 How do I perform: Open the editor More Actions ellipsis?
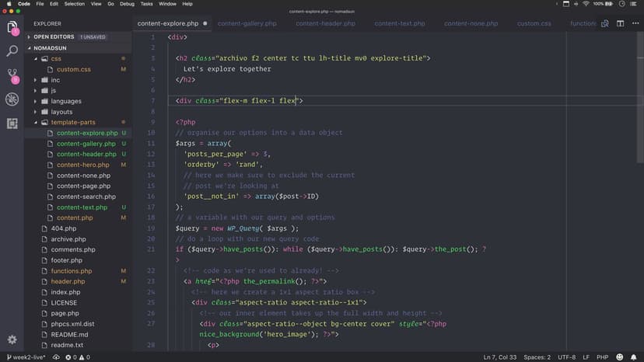[x=634, y=23]
